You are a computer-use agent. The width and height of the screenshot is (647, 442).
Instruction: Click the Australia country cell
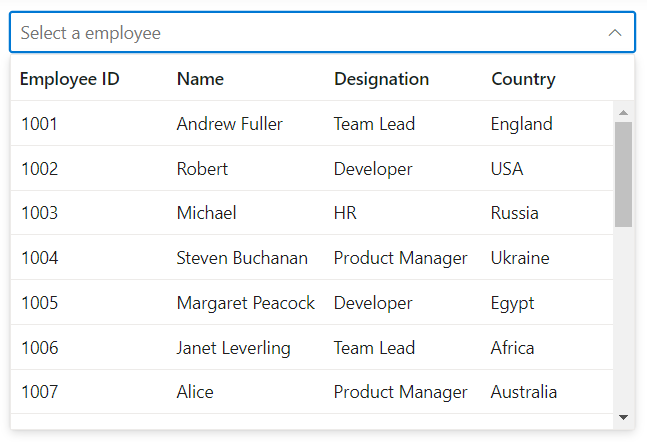pyautogui.click(x=524, y=392)
